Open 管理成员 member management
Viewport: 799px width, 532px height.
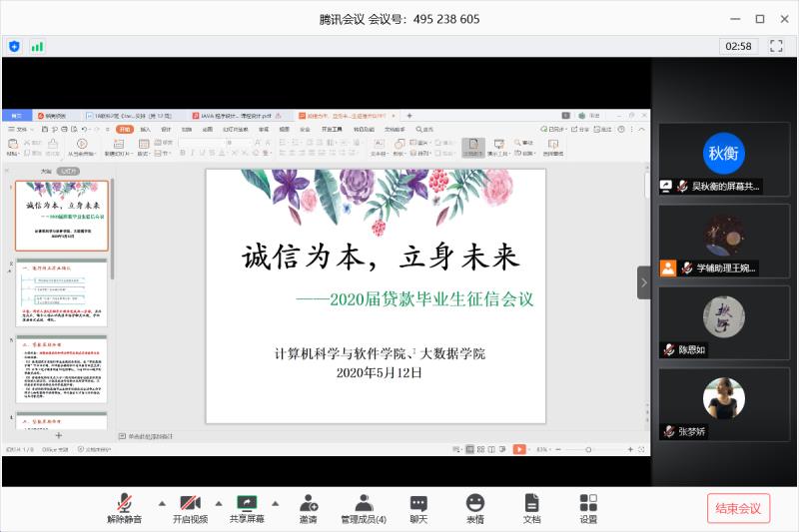364,507
